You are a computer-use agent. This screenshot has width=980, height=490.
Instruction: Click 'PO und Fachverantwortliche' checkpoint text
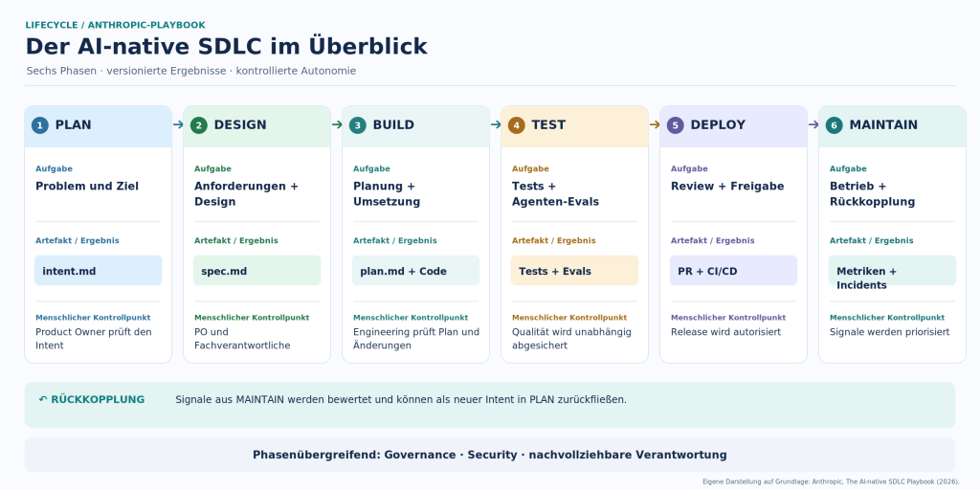pos(242,339)
